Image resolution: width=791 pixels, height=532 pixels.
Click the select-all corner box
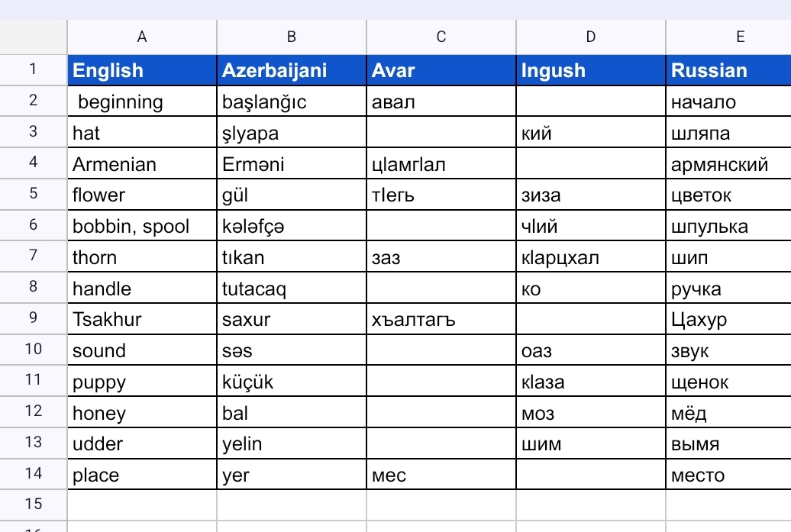point(34,37)
